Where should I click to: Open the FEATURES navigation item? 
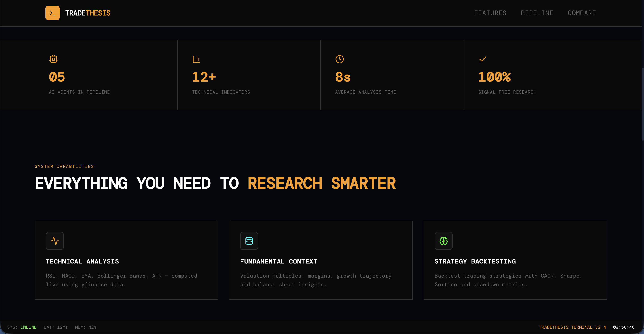click(490, 13)
